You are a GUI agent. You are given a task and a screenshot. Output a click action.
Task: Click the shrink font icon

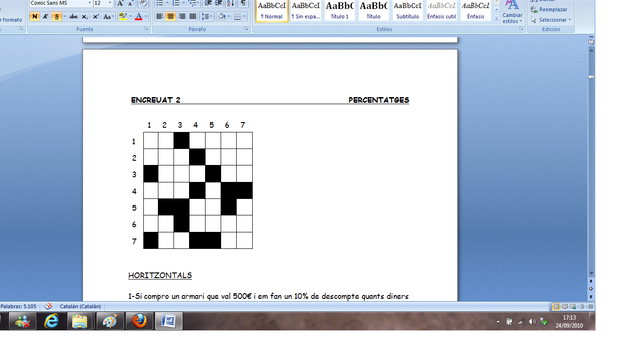131,3
